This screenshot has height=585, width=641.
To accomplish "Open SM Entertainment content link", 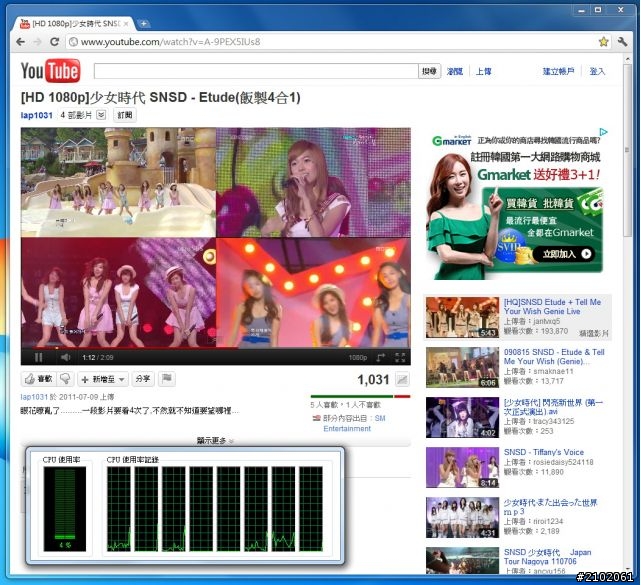I will (x=354, y=423).
